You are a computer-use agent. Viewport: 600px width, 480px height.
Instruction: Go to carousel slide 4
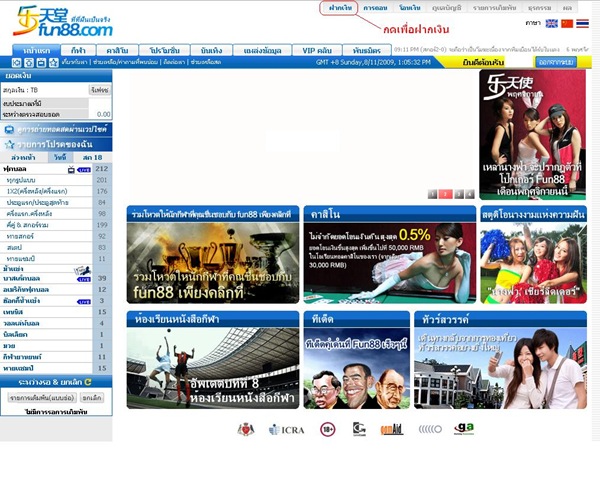470,194
